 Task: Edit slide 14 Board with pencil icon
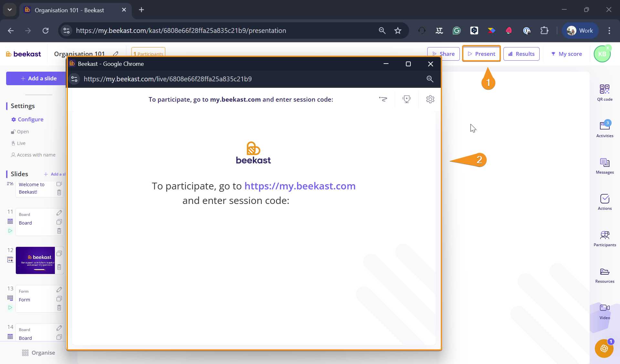[59, 328]
